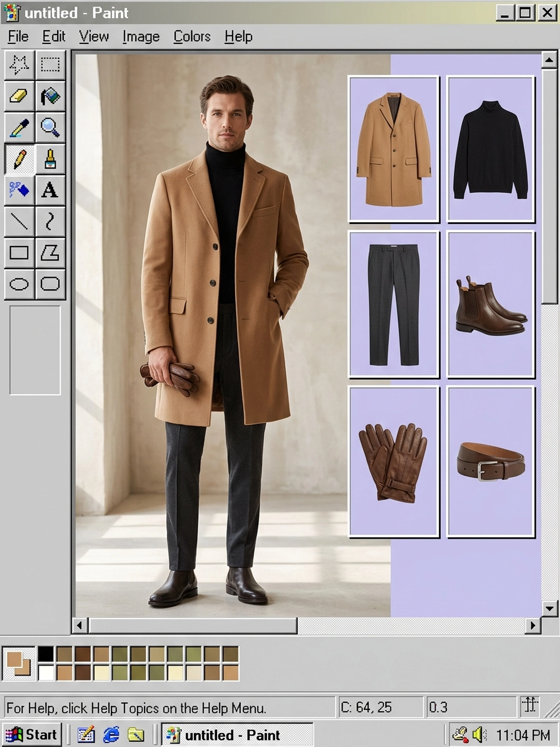
Task: Click the camel coat thumbnail
Action: [393, 149]
